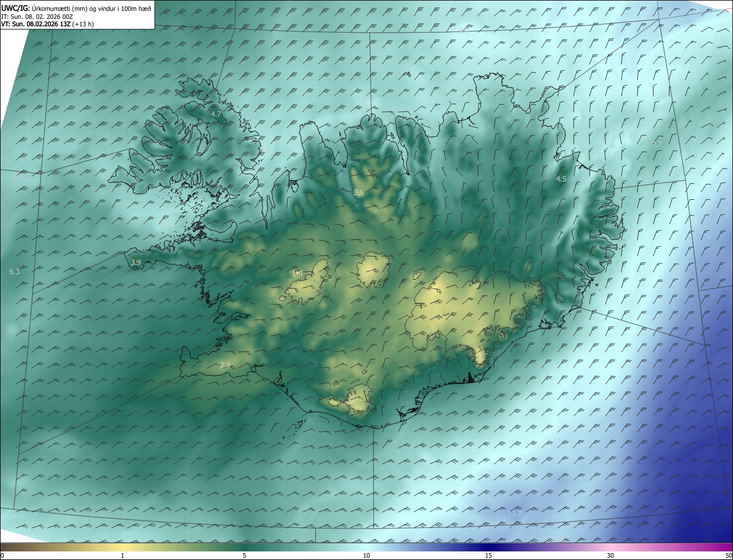Click the 3.9 value on Snæfellsnes peninsula
The width and height of the screenshot is (733, 560).
tap(136, 262)
